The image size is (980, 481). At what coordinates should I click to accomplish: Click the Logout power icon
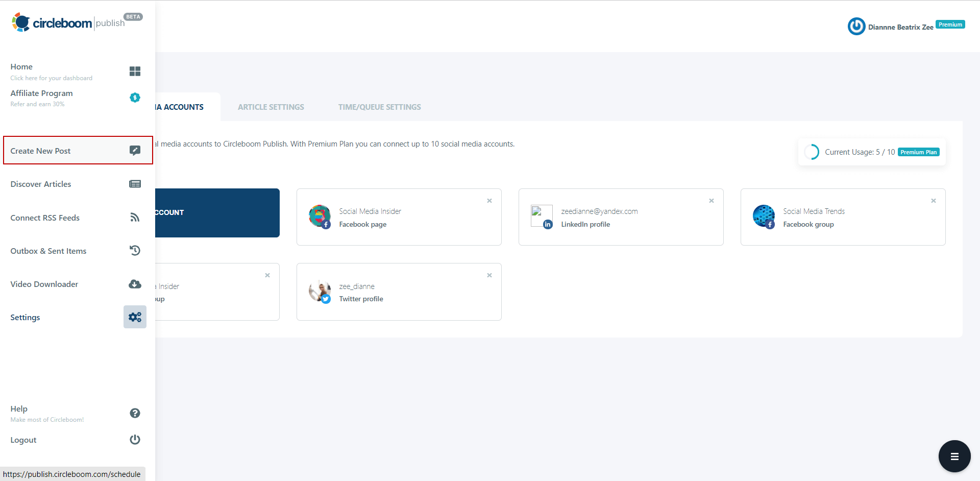(134, 439)
